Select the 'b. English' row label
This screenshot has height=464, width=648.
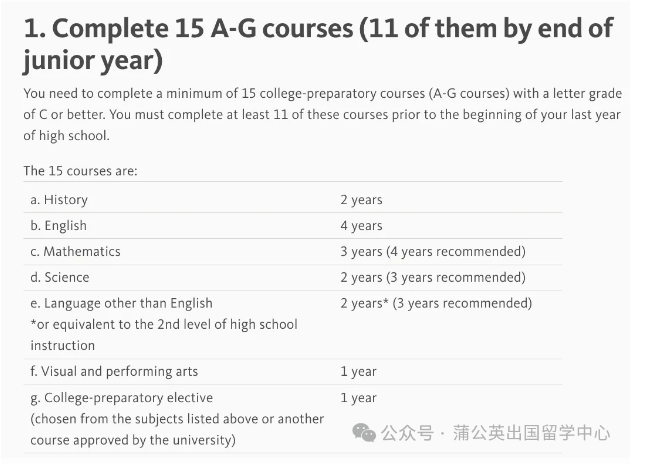pyautogui.click(x=59, y=226)
